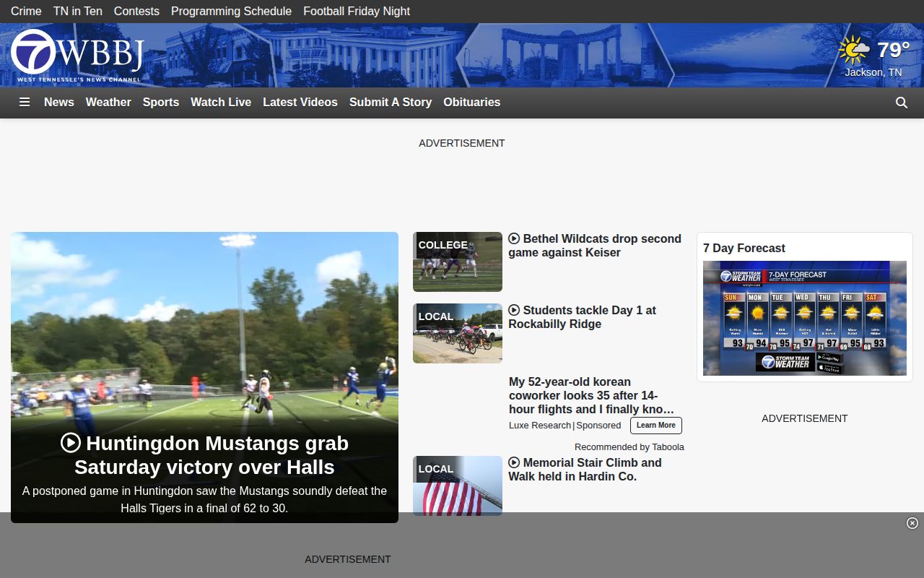This screenshot has width=924, height=578.
Task: Click the partly cloudy weather icon
Action: click(855, 51)
